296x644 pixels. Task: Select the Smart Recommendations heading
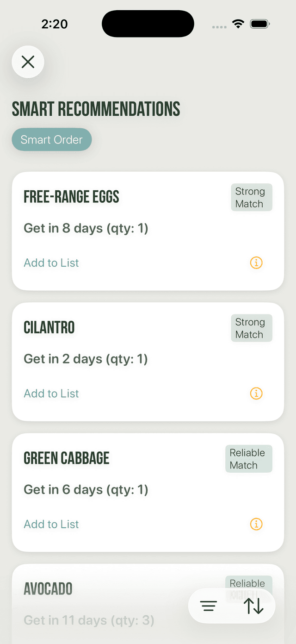96,109
